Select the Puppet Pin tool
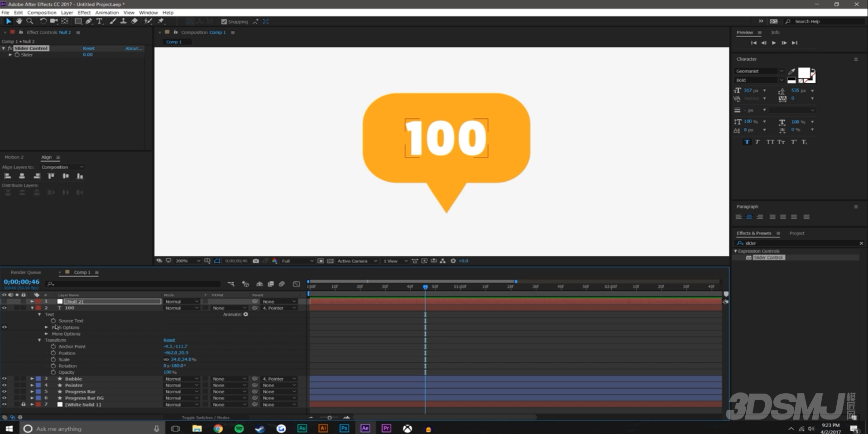Screen dimensions: 868x434 tap(161, 21)
